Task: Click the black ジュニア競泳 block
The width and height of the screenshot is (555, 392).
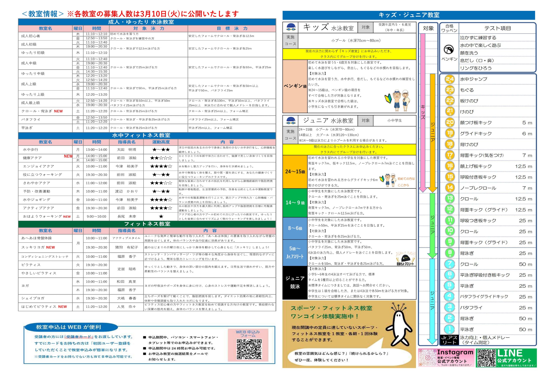Action: point(295,283)
